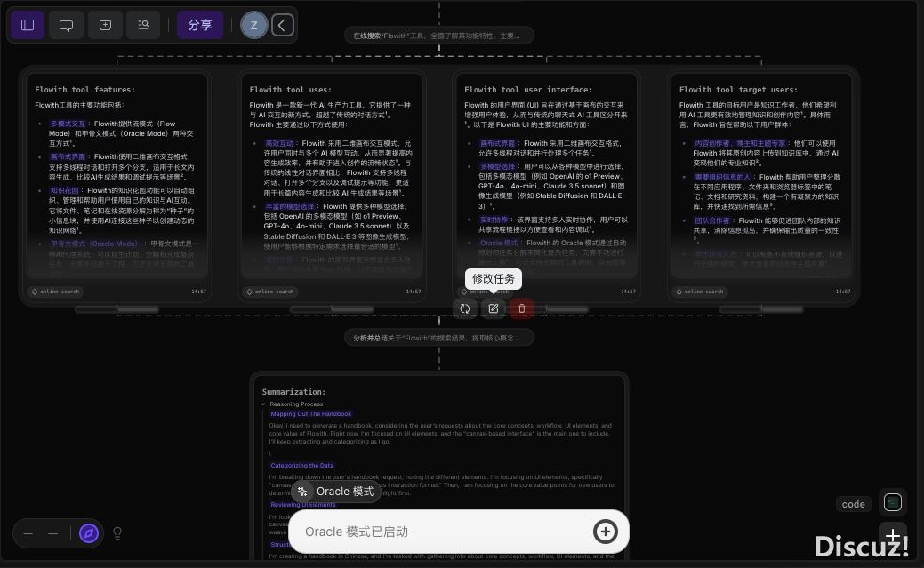Click the 高效互动 highlighted term
Screen dimensions: 924x568
[279, 143]
